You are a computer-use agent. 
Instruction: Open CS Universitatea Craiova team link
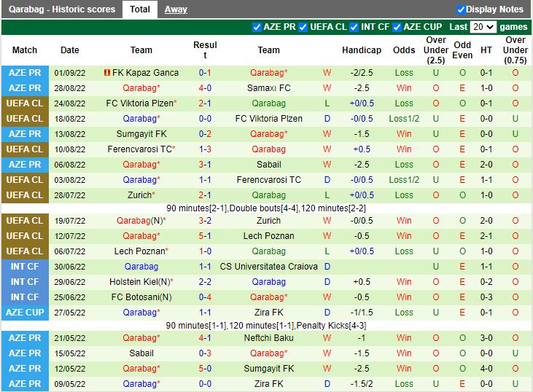(268, 267)
